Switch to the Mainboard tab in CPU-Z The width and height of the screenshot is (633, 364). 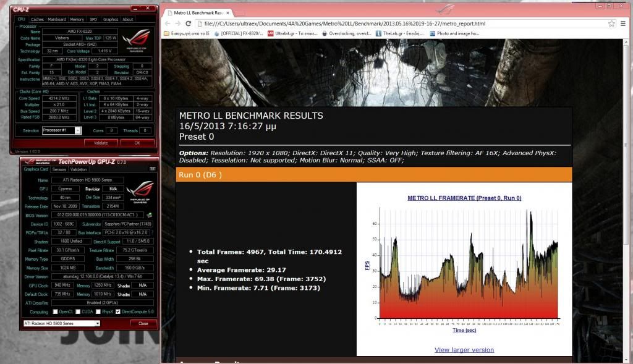(x=57, y=19)
